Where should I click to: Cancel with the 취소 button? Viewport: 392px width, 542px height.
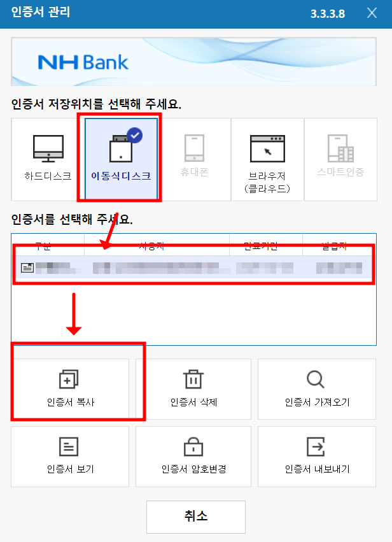click(x=196, y=517)
